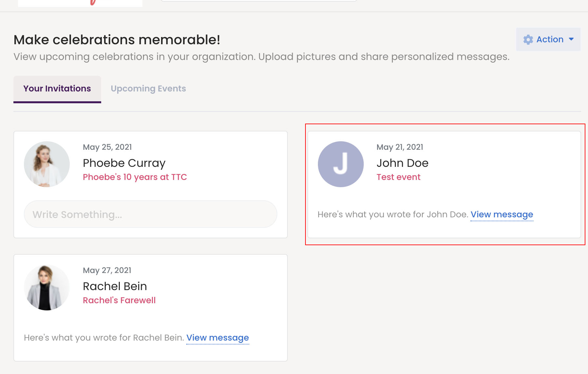The height and width of the screenshot is (374, 588).
Task: Click the Action button label
Action: (x=550, y=39)
